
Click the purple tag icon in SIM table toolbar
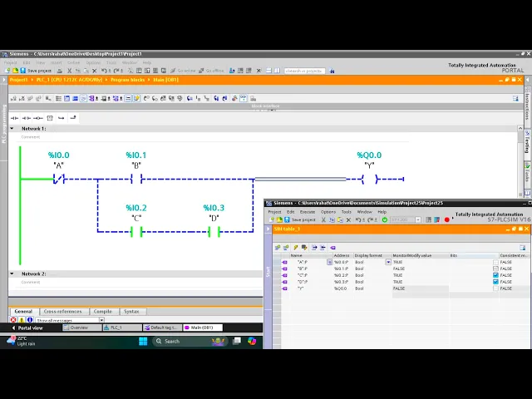(x=332, y=248)
